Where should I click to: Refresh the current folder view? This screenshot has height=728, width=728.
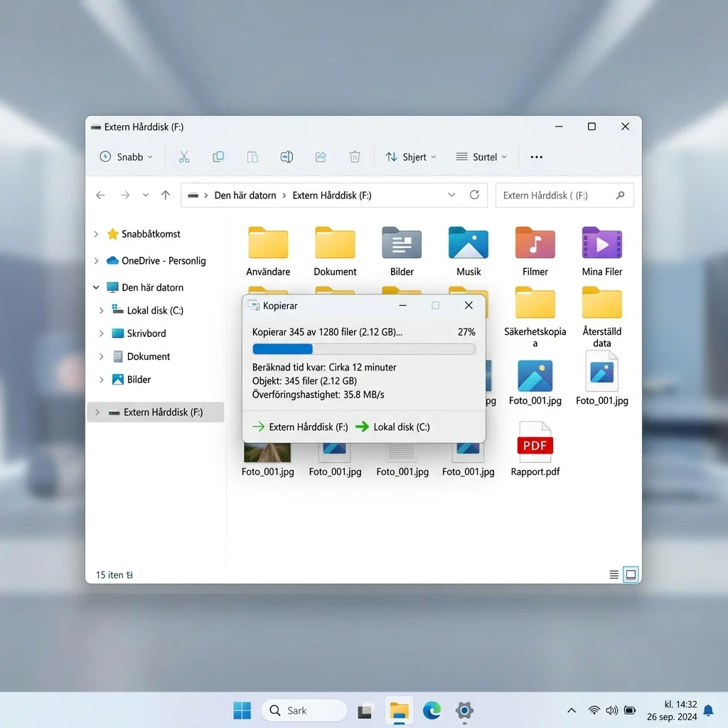(474, 195)
